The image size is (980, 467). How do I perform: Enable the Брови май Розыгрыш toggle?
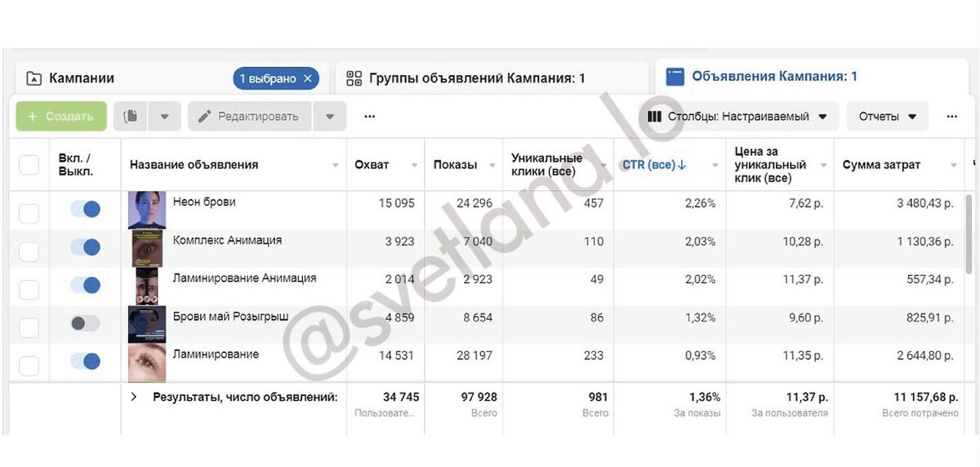pos(85,323)
